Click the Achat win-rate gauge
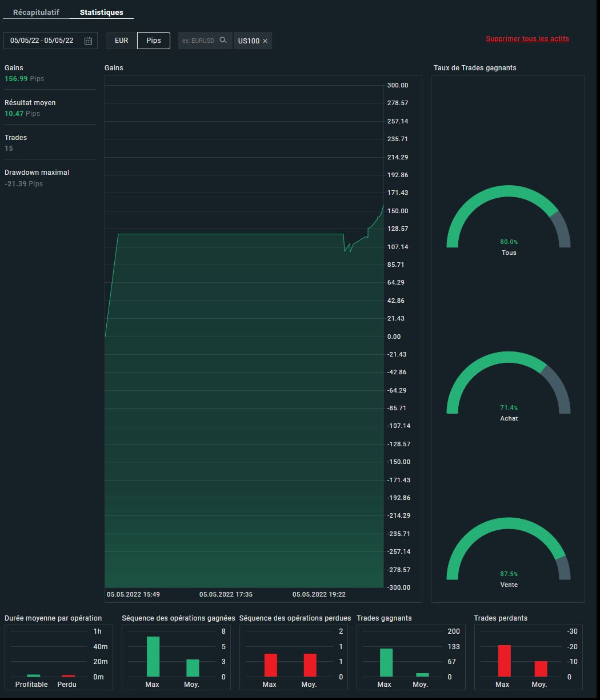This screenshot has height=700, width=600. [x=509, y=382]
